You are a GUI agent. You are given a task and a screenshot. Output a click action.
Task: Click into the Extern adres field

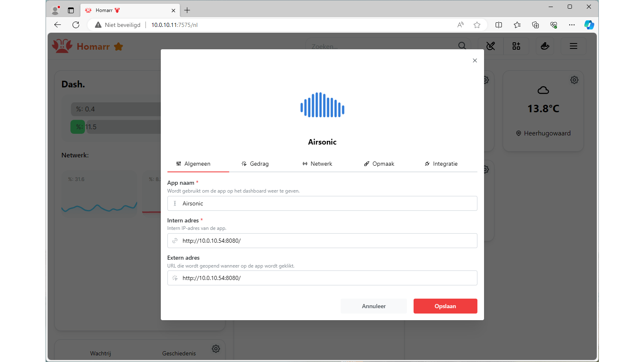coord(322,278)
